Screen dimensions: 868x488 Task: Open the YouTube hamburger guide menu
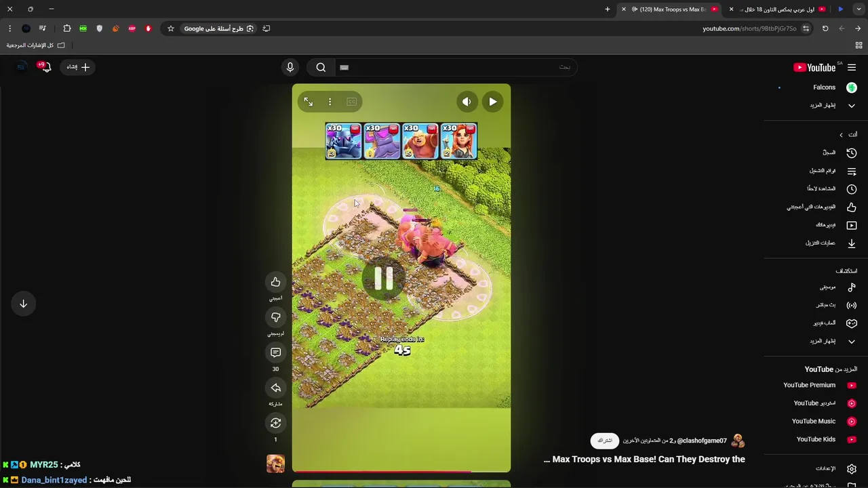point(852,67)
